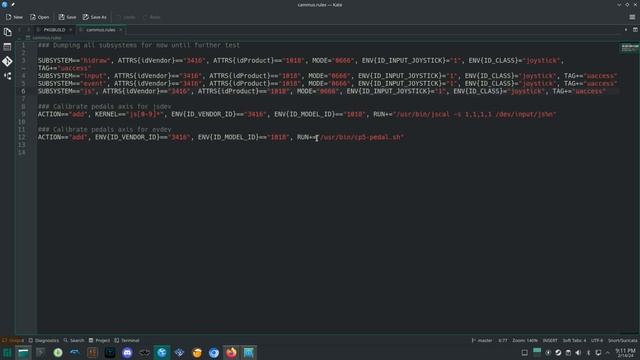The height and width of the screenshot is (360, 640).
Task: Open the Diagnostics panel tab
Action: pos(44,340)
